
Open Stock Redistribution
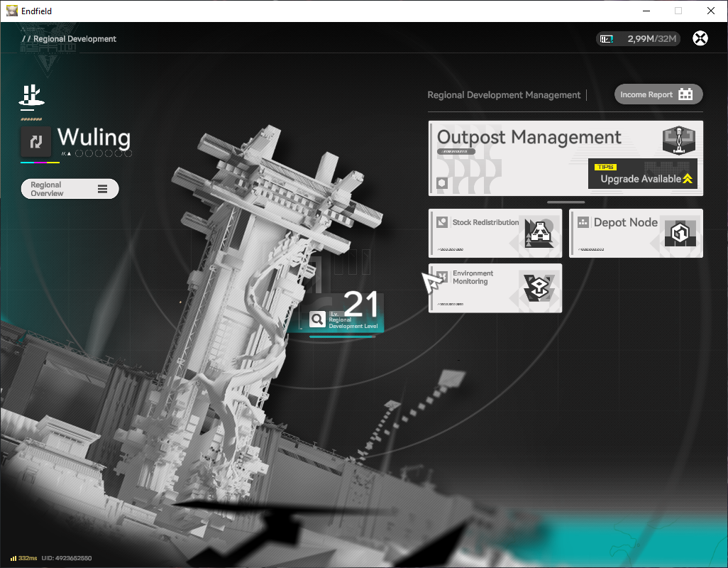coord(495,233)
